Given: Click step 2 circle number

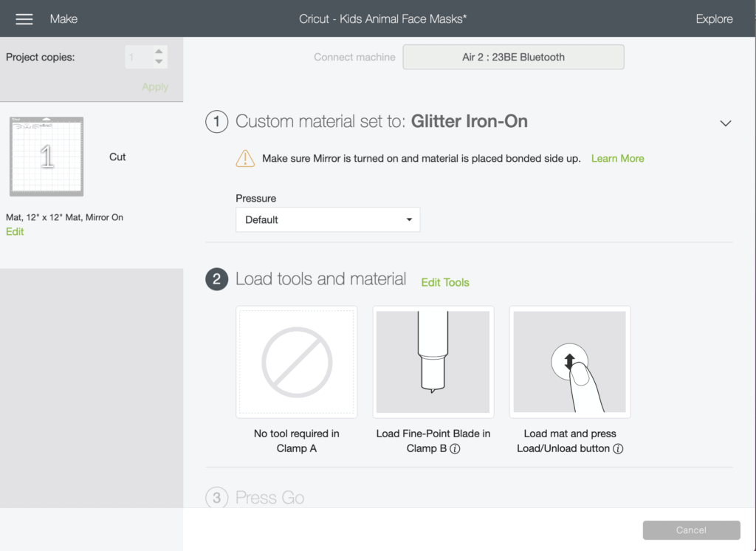Looking at the screenshot, I should click(x=216, y=279).
